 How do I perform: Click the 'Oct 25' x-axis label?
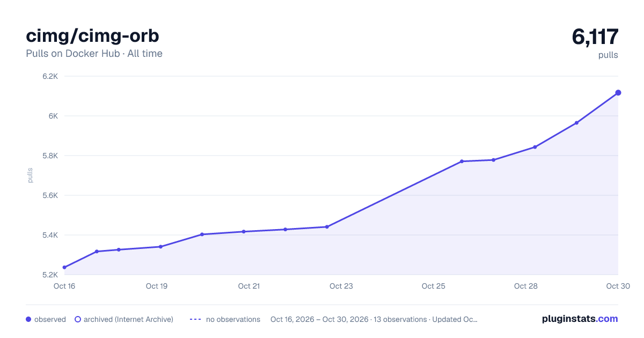click(x=434, y=286)
